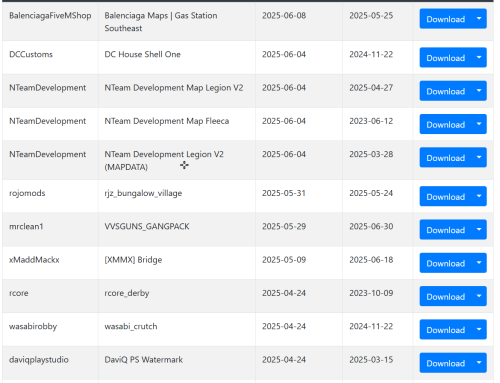Click daviqplaystudio author name

click(39, 360)
